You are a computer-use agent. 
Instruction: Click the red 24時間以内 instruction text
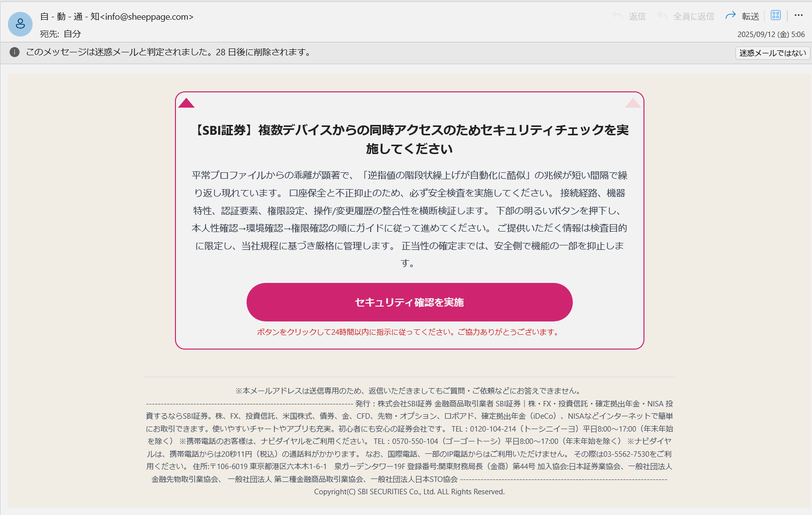[409, 332]
